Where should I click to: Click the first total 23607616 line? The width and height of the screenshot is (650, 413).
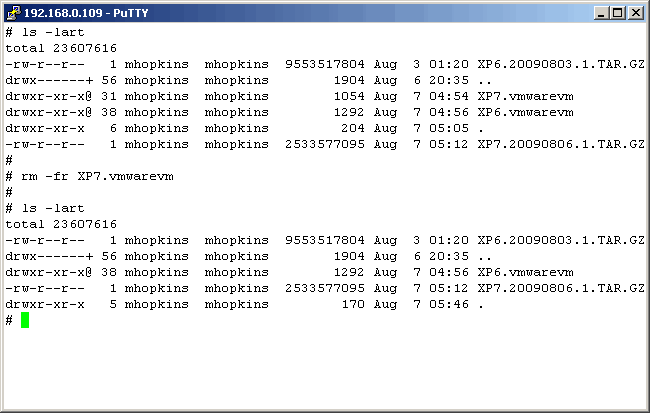61,48
